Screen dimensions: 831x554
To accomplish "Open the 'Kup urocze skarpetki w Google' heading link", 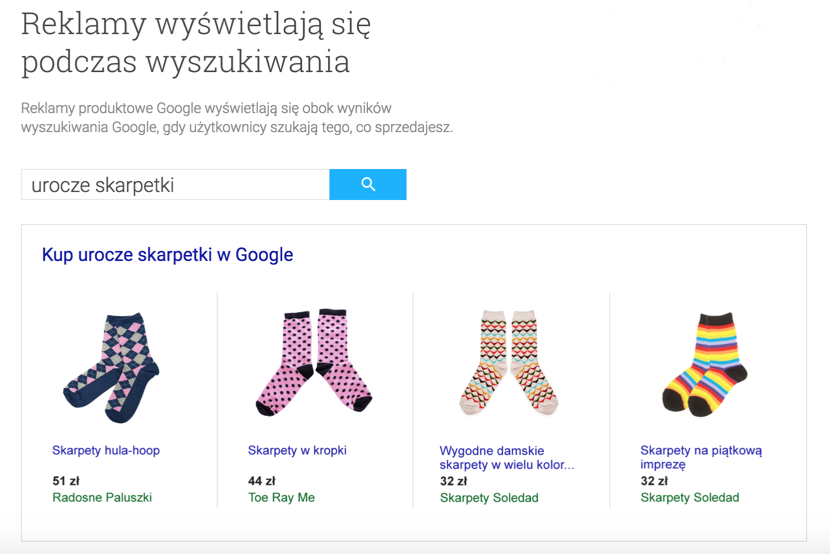I will pos(167,255).
